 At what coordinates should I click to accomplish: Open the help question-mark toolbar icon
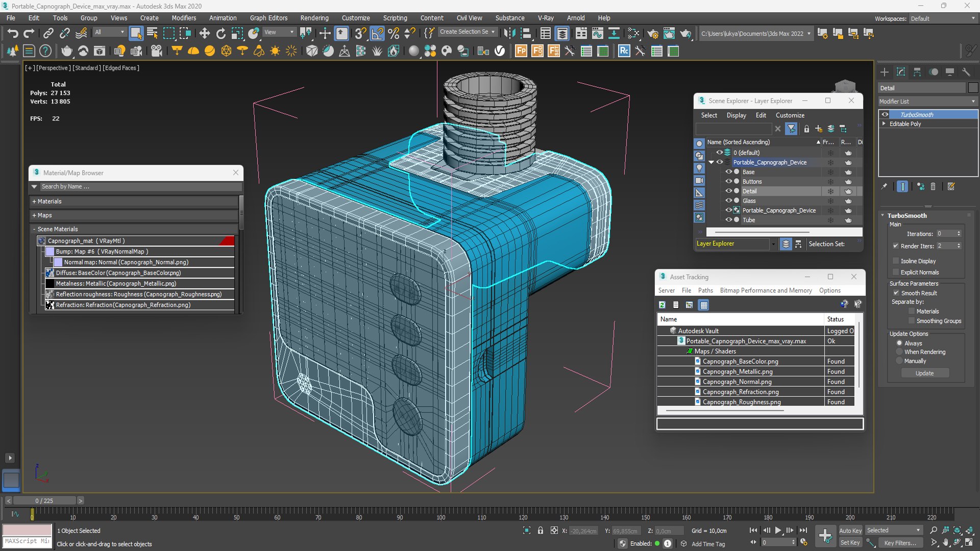coord(45,51)
